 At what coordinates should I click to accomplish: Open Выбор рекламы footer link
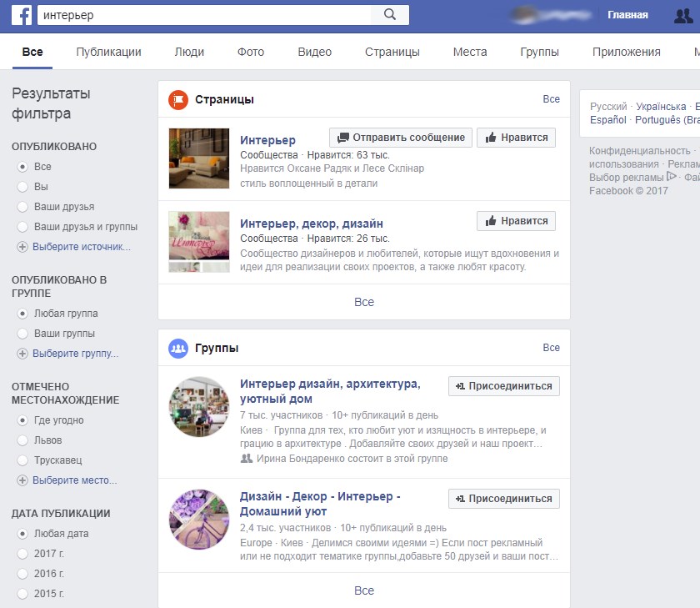tap(627, 178)
